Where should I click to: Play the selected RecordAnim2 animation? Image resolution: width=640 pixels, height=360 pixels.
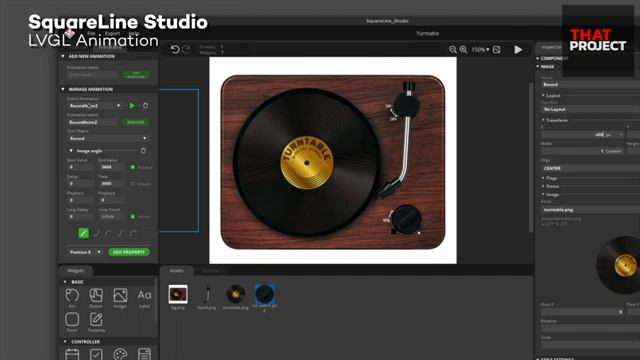coord(132,106)
